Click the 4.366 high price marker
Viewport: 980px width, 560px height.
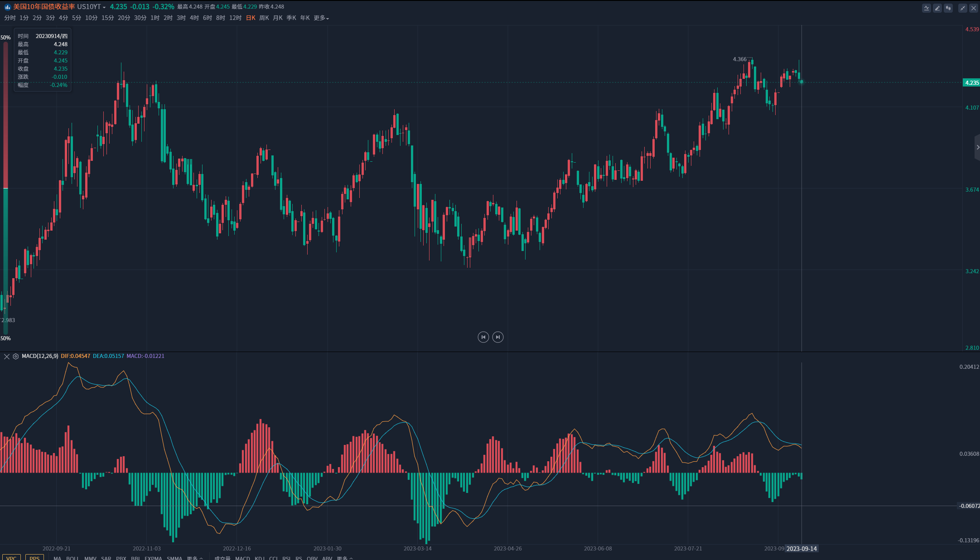[739, 59]
